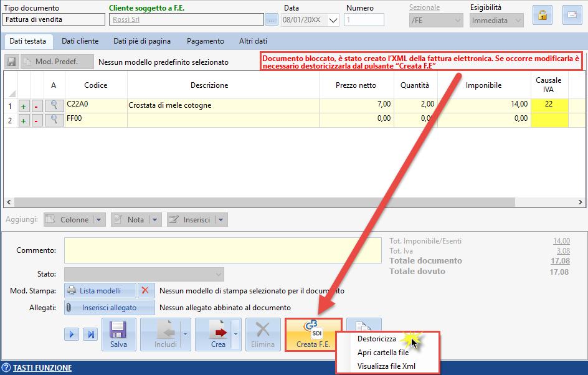
Task: Clear print model with the red X button
Action: (146, 291)
